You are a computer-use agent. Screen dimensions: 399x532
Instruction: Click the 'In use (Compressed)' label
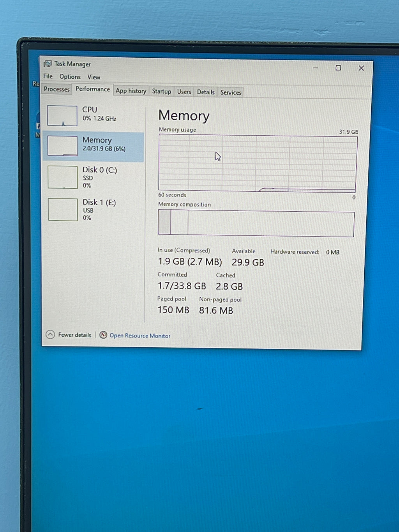pos(184,250)
